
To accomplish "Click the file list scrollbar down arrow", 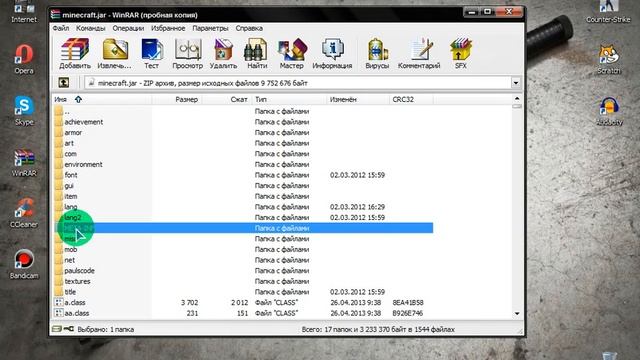I will [517, 313].
